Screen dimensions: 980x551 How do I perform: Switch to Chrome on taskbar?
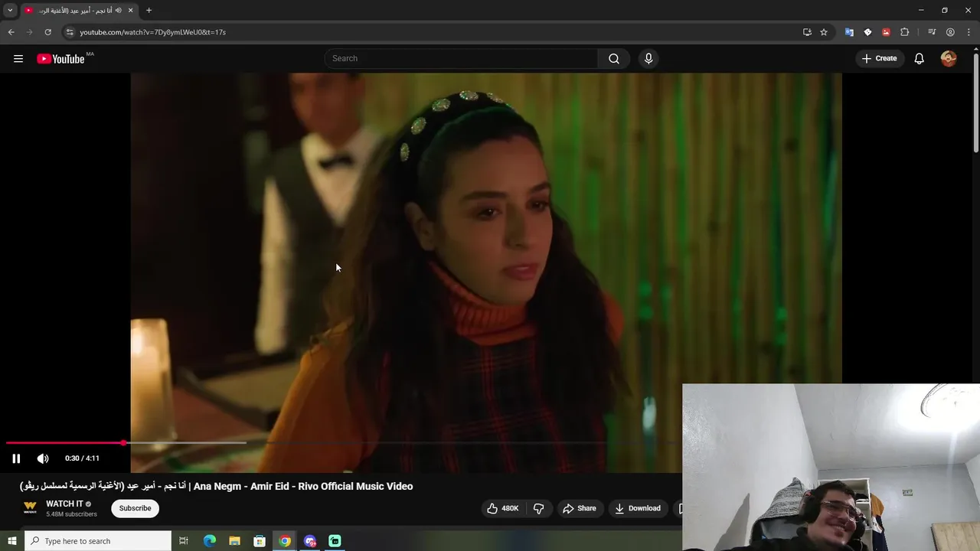tap(285, 541)
